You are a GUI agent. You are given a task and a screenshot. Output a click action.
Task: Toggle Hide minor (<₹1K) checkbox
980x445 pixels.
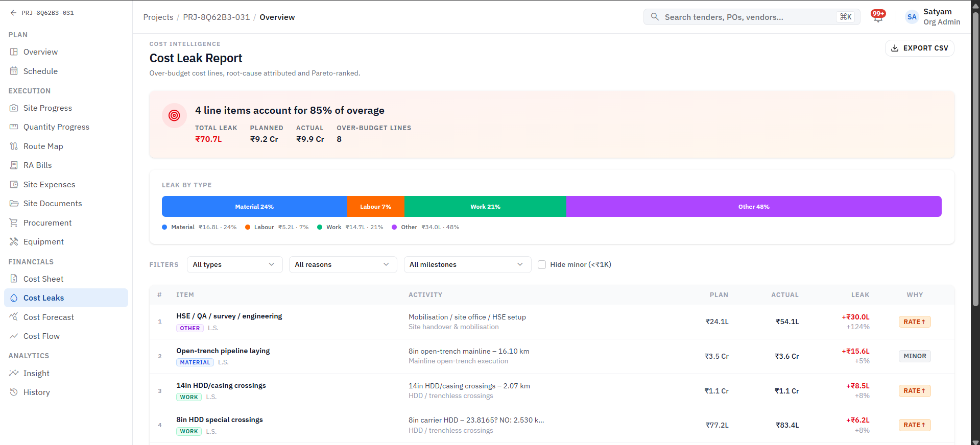542,265
